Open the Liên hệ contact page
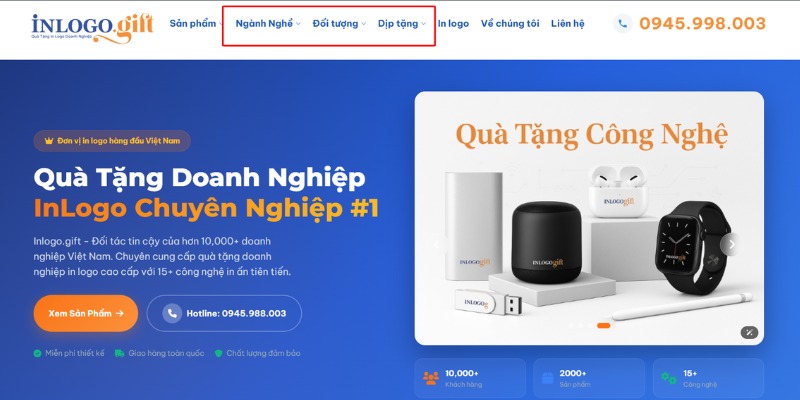800x400 pixels. [567, 23]
